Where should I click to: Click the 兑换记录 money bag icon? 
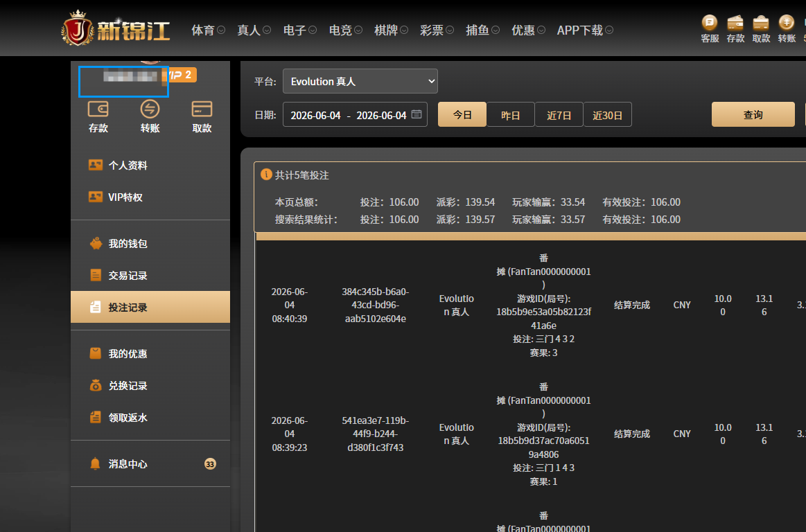(x=96, y=385)
